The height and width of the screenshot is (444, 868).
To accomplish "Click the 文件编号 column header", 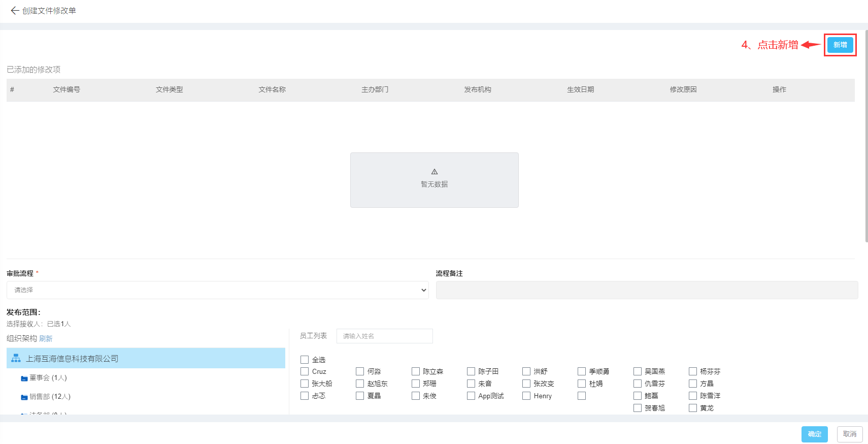I will coord(66,89).
